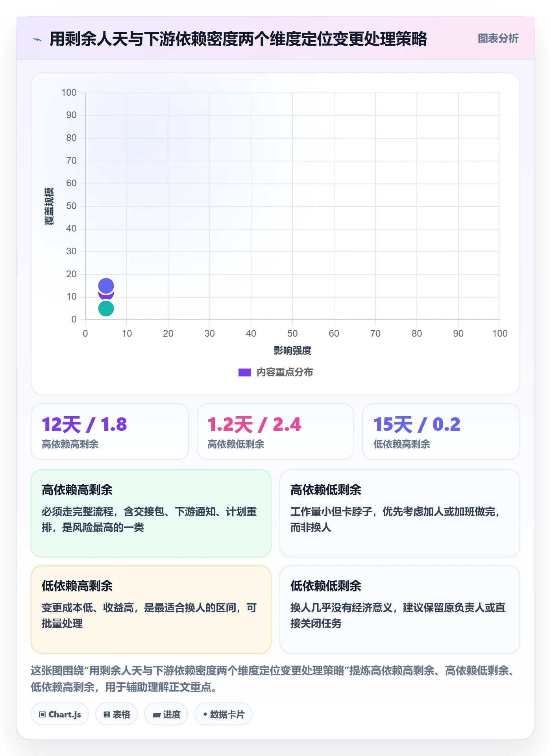This screenshot has width=551, height=756.
Task: Click the bar icon in 进度 tag
Action: point(156,715)
